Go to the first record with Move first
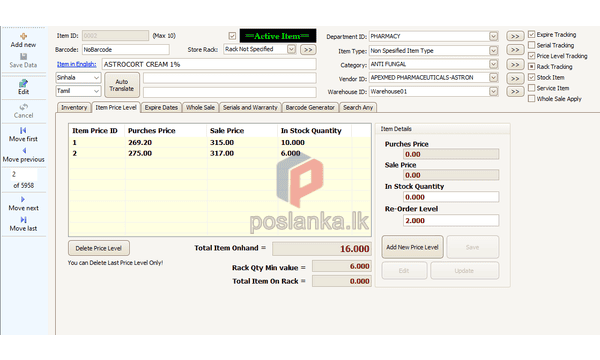 tap(23, 130)
